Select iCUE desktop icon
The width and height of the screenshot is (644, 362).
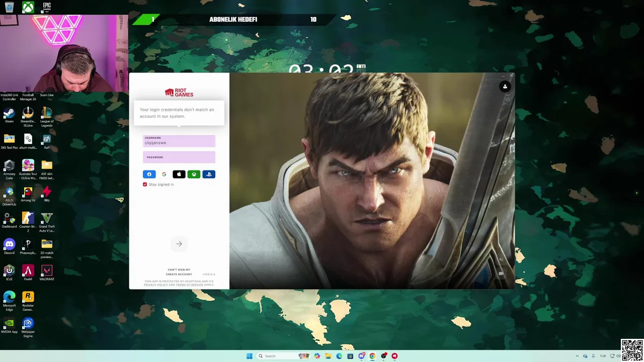point(9,273)
